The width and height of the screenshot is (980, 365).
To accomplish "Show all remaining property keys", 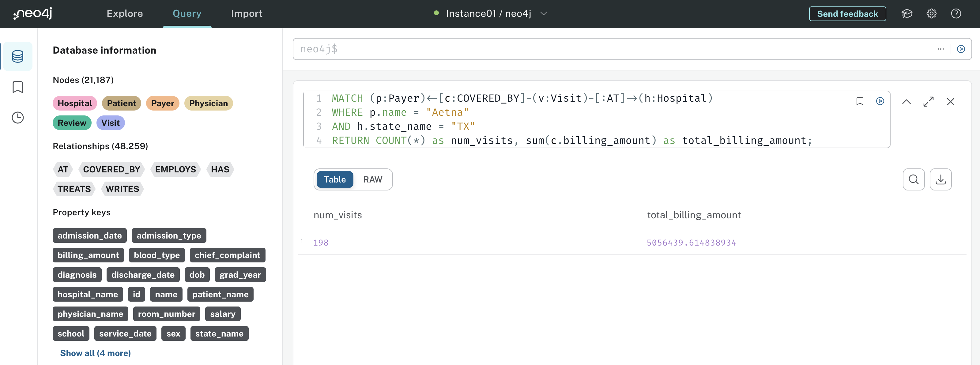I will [x=95, y=353].
